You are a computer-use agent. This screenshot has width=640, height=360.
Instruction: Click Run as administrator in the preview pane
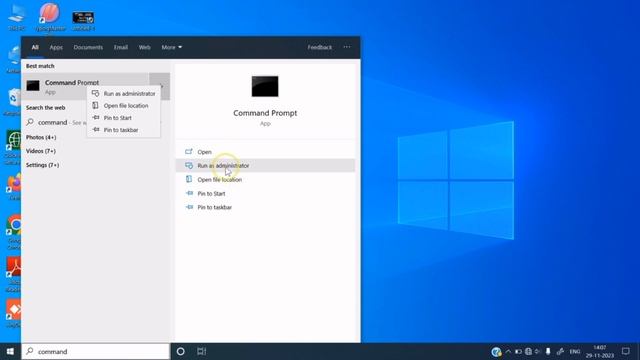point(265,166)
